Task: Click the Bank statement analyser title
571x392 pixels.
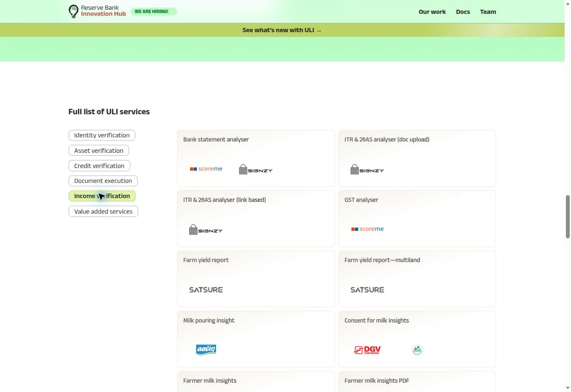Action: [216, 139]
